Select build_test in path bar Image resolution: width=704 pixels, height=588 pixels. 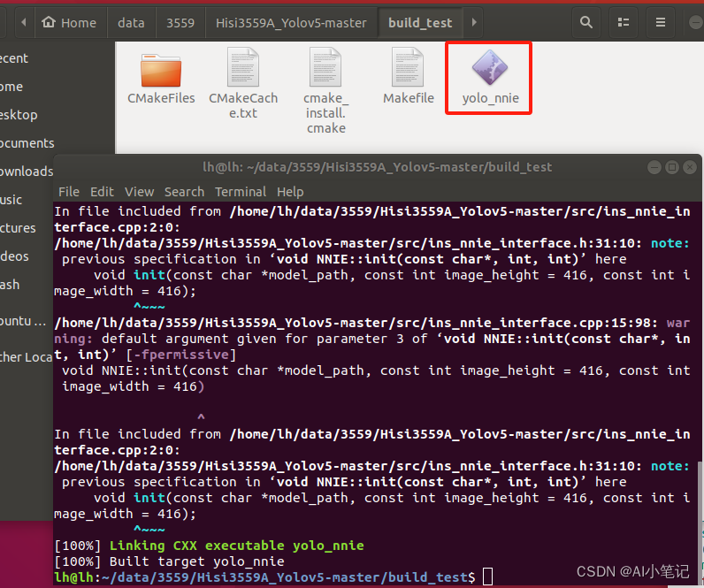point(420,22)
